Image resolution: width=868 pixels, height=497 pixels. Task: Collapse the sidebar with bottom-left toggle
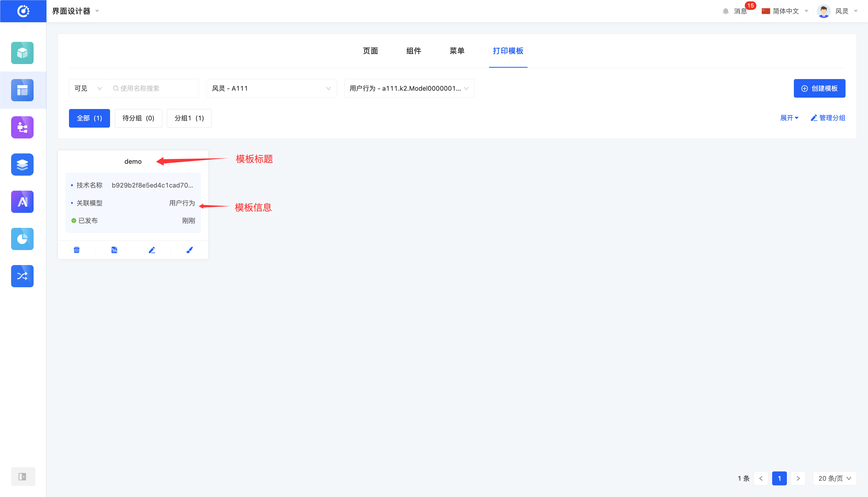tap(23, 477)
